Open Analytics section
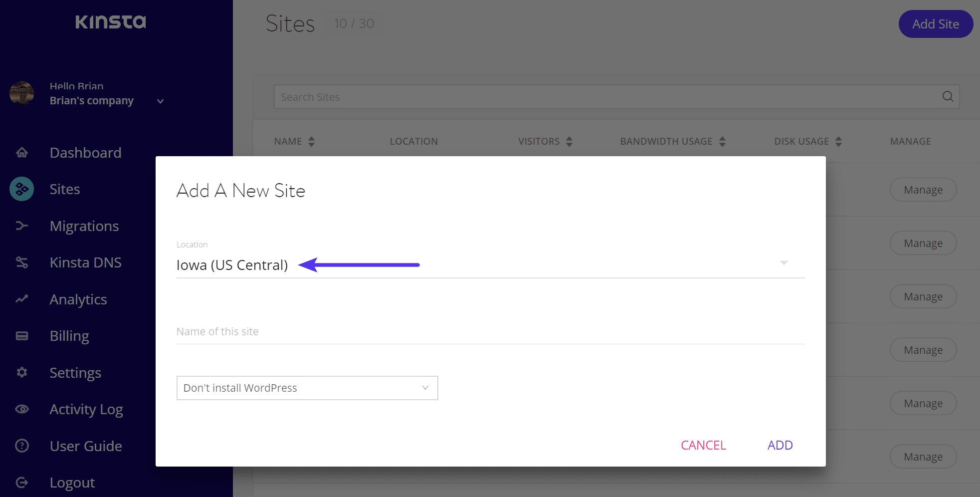Viewport: 980px width, 497px height. (x=78, y=299)
